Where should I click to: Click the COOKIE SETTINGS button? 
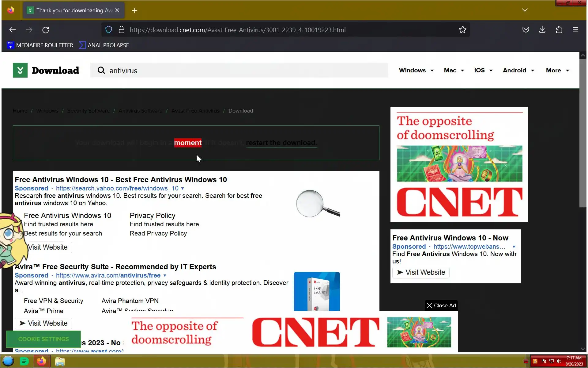pos(43,339)
